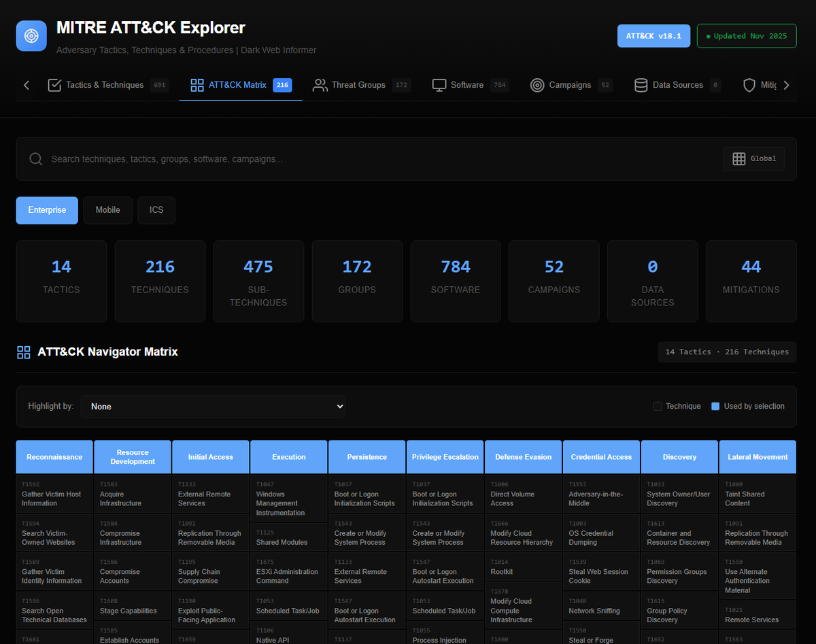Click the Software monitor icon
Screen dimensions: 816x644
[439, 85]
